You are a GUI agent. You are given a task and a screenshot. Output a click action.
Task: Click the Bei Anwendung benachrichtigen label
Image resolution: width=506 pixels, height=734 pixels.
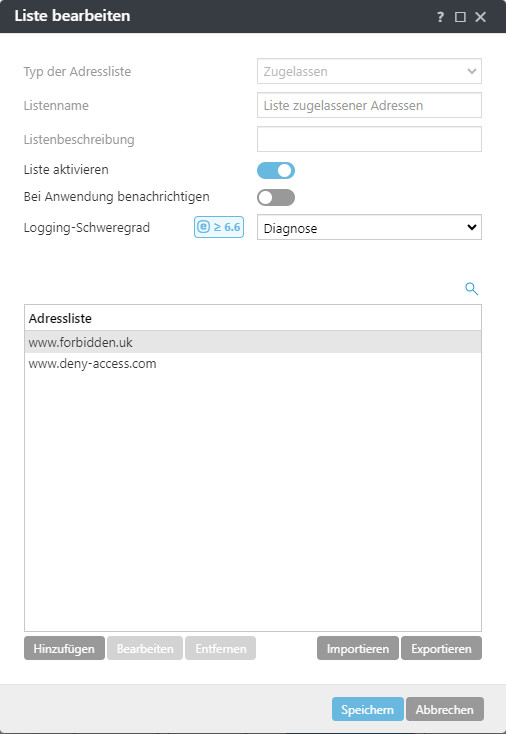point(117,197)
